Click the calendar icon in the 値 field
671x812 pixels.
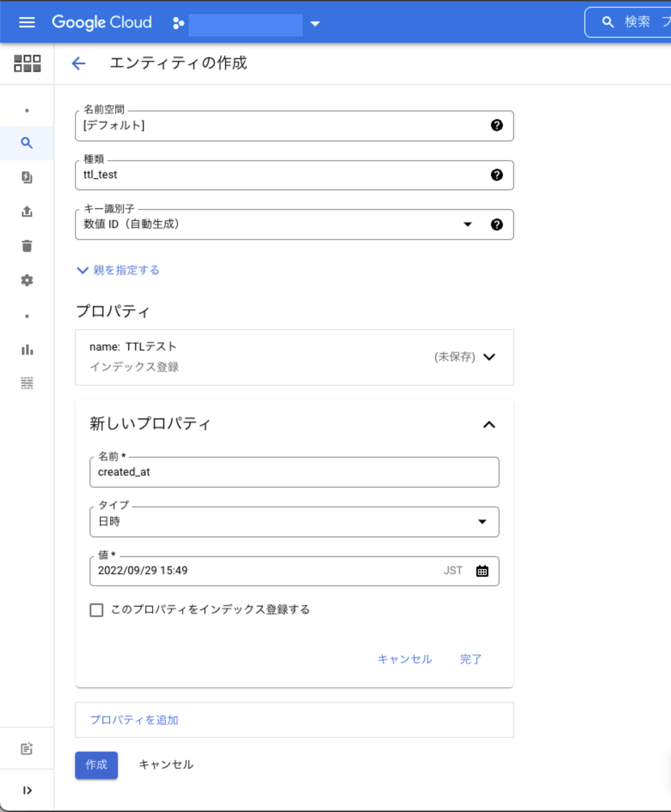(x=482, y=571)
